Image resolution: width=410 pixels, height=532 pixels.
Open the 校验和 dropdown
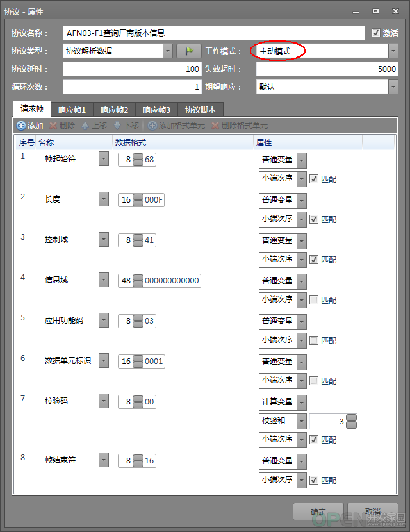pyautogui.click(x=302, y=421)
